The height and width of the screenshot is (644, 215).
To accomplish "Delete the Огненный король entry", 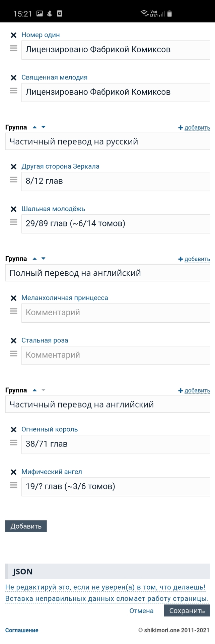I will tap(13, 430).
